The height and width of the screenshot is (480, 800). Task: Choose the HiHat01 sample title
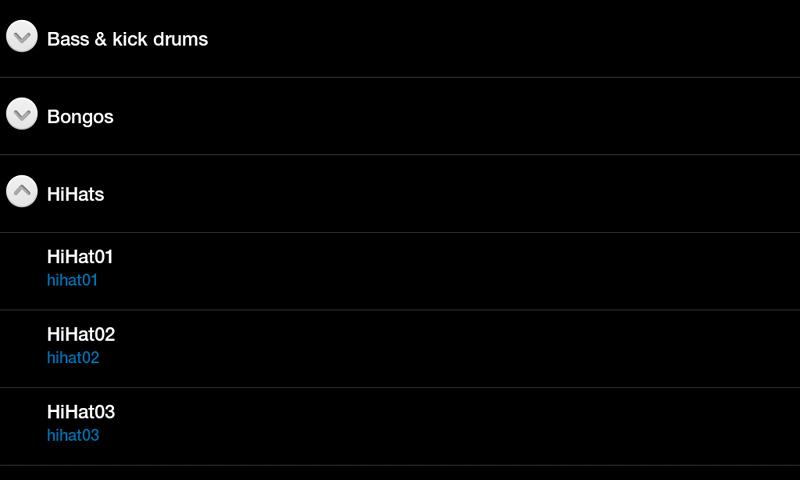coord(80,257)
